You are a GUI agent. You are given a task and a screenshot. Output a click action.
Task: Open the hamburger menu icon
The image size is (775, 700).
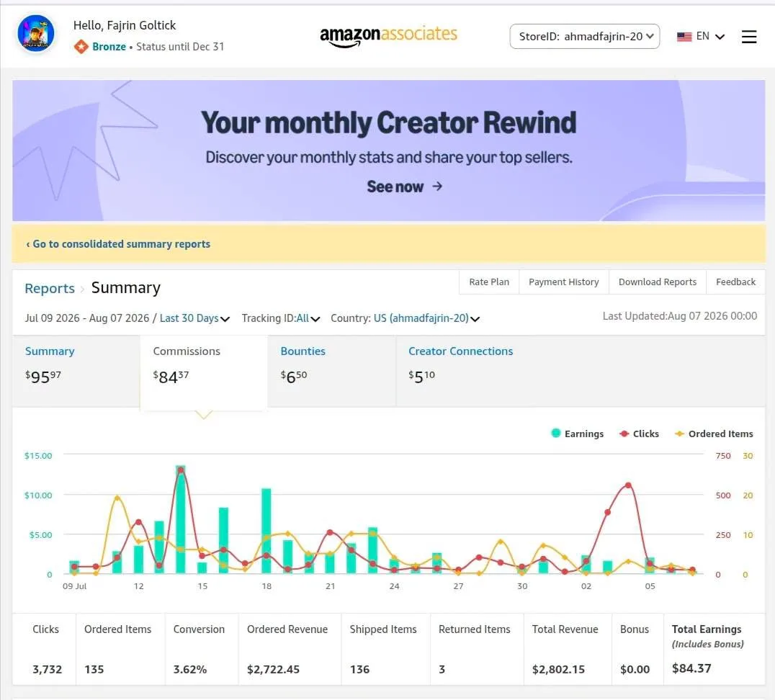(x=749, y=37)
